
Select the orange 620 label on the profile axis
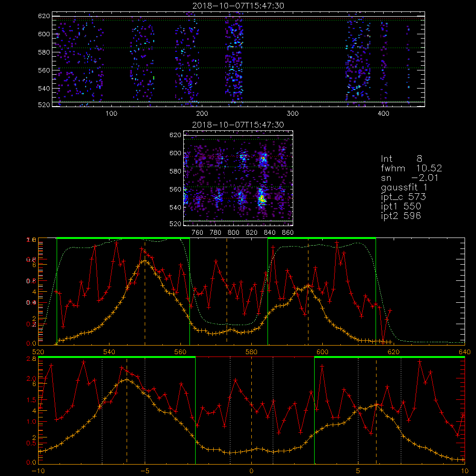(394, 352)
